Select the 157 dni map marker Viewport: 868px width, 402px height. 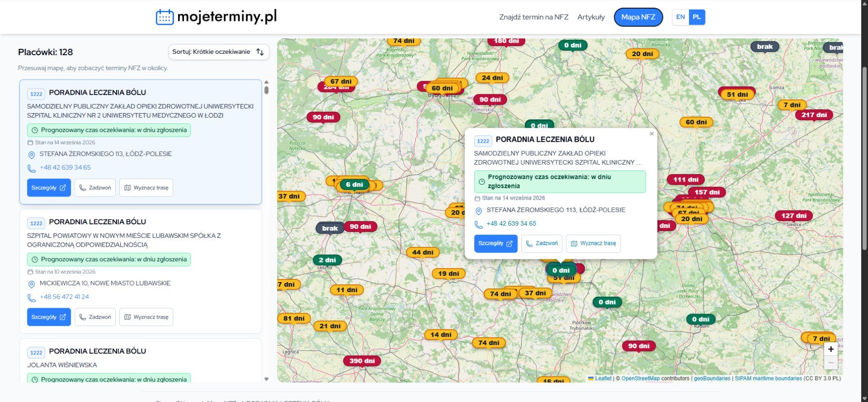pos(707,192)
